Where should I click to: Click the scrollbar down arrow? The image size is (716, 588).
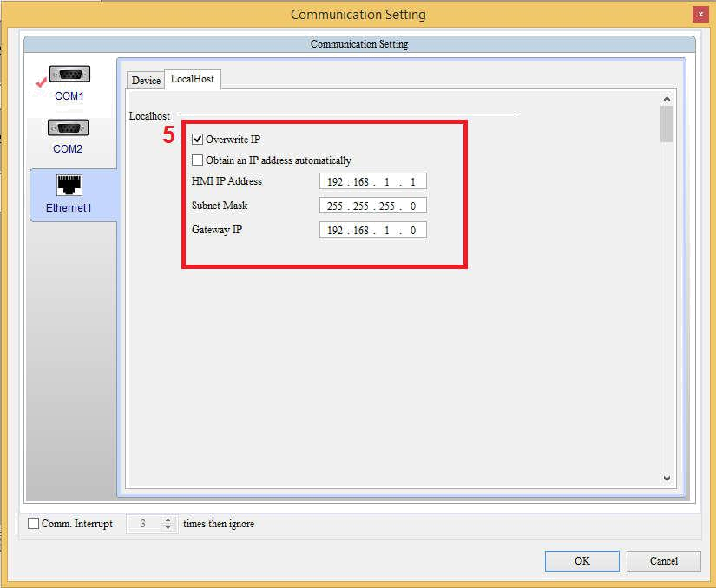[x=667, y=478]
